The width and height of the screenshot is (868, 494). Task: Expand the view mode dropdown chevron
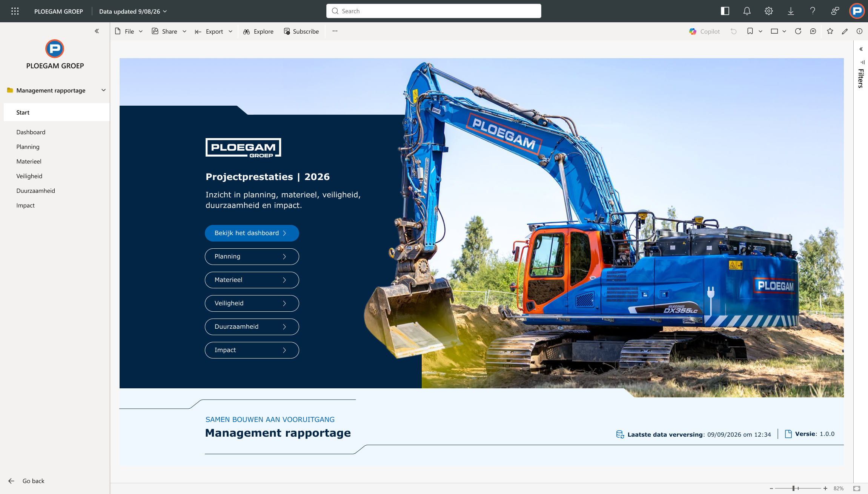click(784, 31)
